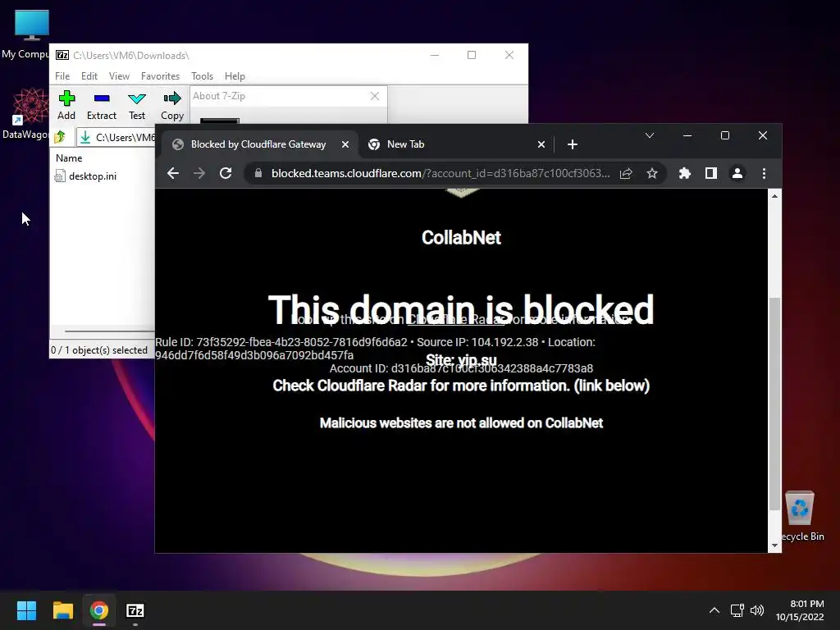Bookmark this page with star icon
This screenshot has width=840, height=630.
pos(652,173)
